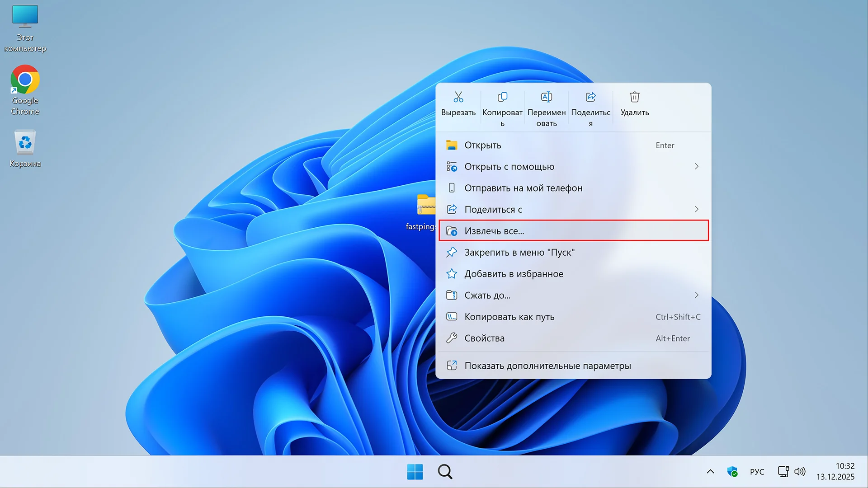The height and width of the screenshot is (488, 868).
Task: Click the Share (Поделиться) icon in top row
Action: tap(590, 97)
